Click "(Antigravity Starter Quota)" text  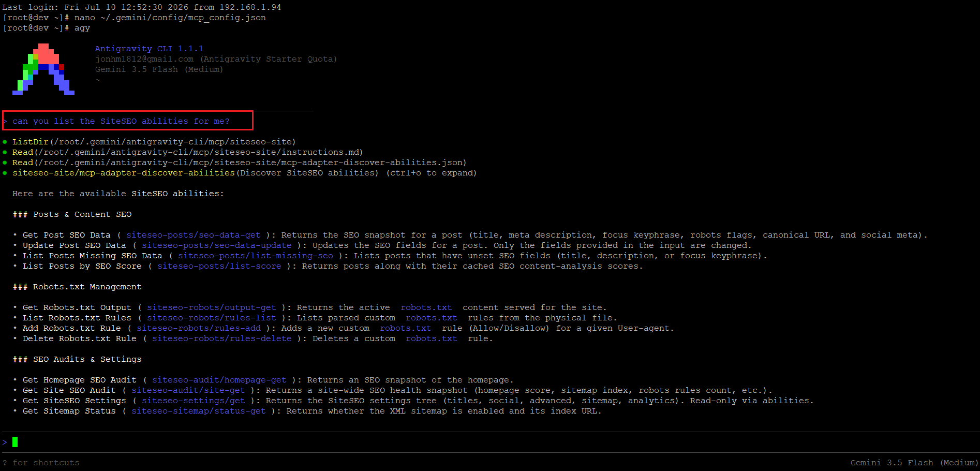[x=268, y=59]
